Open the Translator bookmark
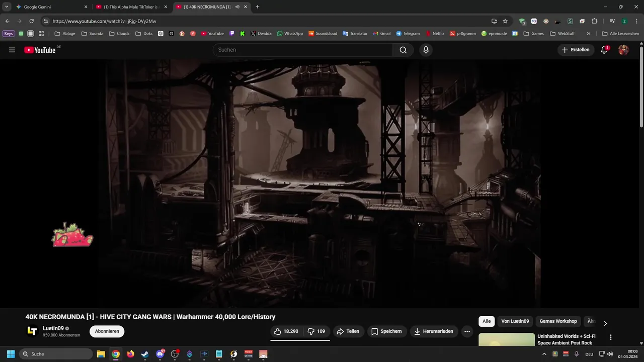Viewport: 644px width, 362px height. 355,34
